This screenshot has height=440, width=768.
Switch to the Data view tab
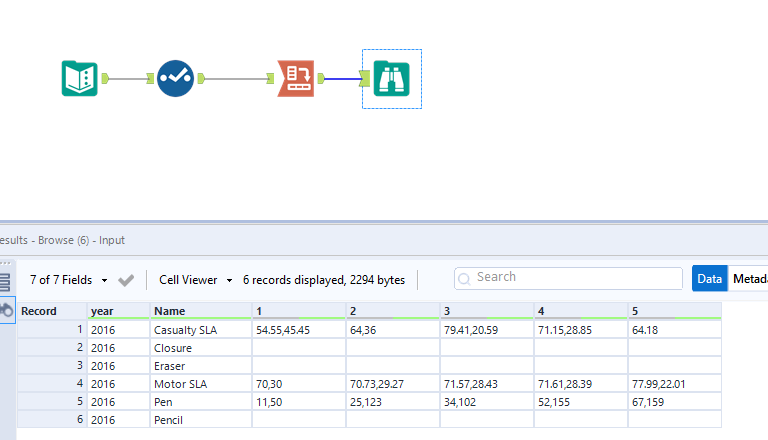pos(709,279)
